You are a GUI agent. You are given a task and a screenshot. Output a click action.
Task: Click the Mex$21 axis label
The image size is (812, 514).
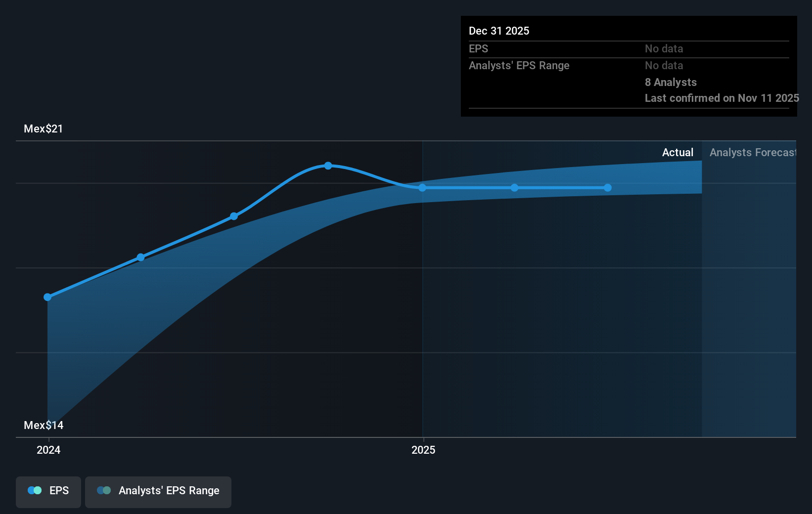pyautogui.click(x=44, y=128)
